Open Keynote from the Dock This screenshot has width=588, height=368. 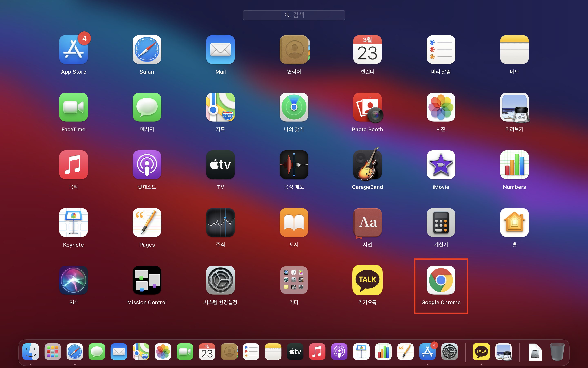[x=361, y=352]
